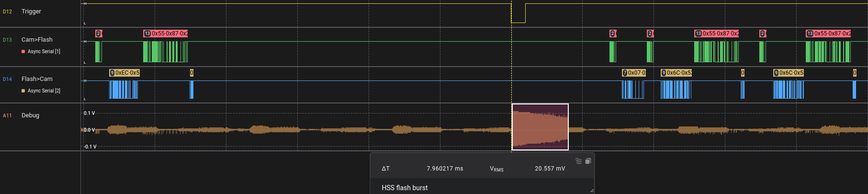Click the ΔT value 7.960217 ms
Screen dimensions: 868x194
click(445, 169)
